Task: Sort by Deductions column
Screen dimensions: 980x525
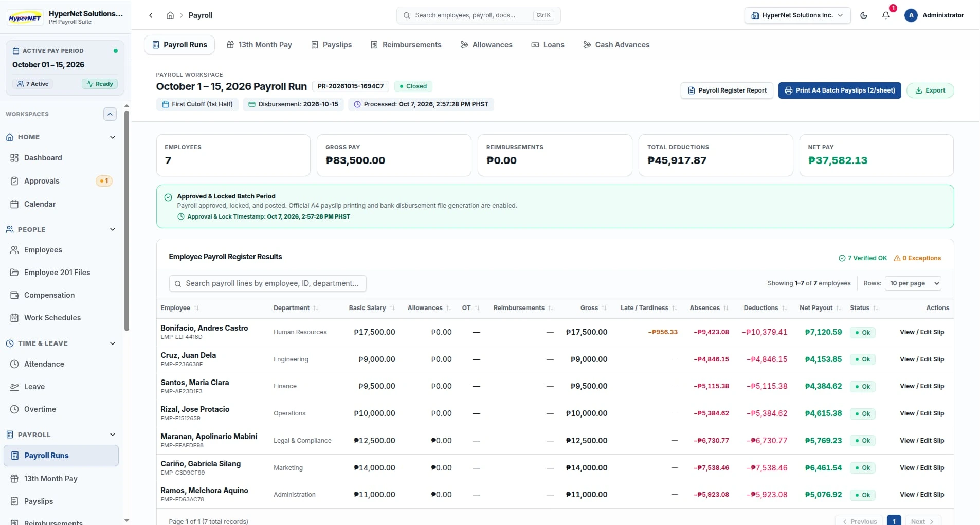Action: [x=765, y=308]
